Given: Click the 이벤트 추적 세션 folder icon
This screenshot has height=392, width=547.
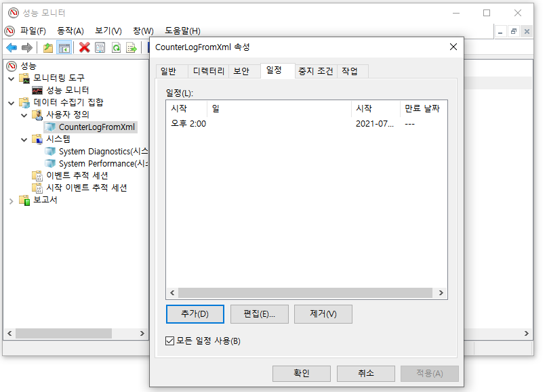Looking at the screenshot, I should [37, 175].
